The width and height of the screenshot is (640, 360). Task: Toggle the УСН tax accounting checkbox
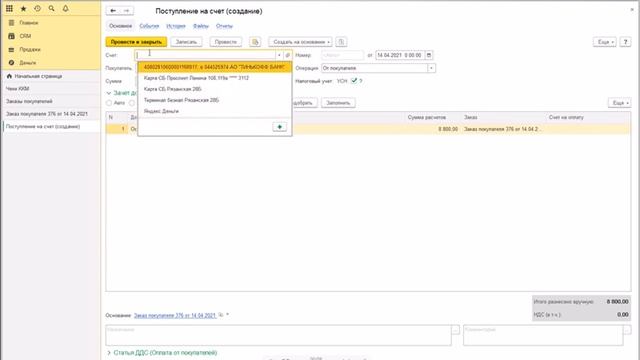(354, 81)
